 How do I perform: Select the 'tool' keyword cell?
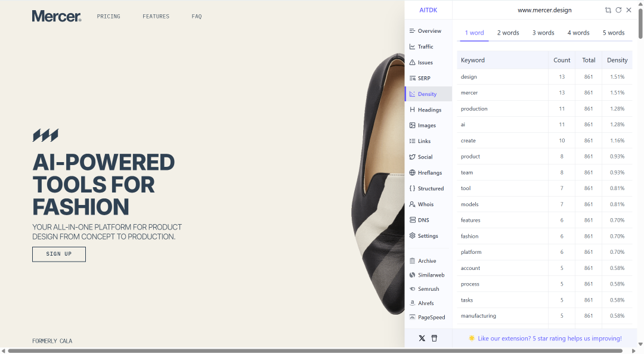(503, 188)
